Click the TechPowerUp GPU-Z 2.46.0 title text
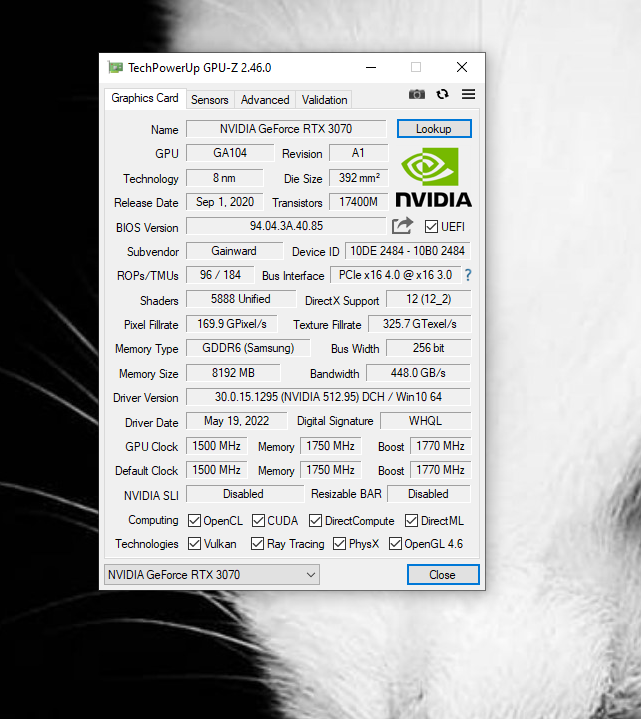Viewport: 641px width, 719px height. click(199, 68)
